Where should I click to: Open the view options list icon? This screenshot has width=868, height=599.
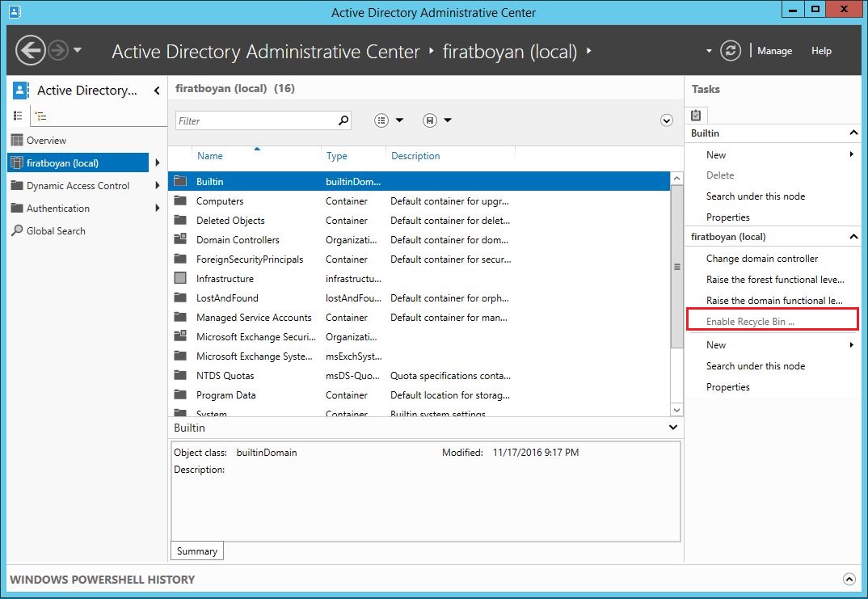(381, 120)
